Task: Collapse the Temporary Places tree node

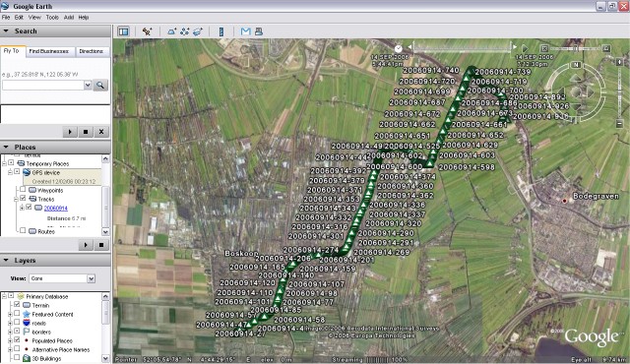Action: point(4,163)
